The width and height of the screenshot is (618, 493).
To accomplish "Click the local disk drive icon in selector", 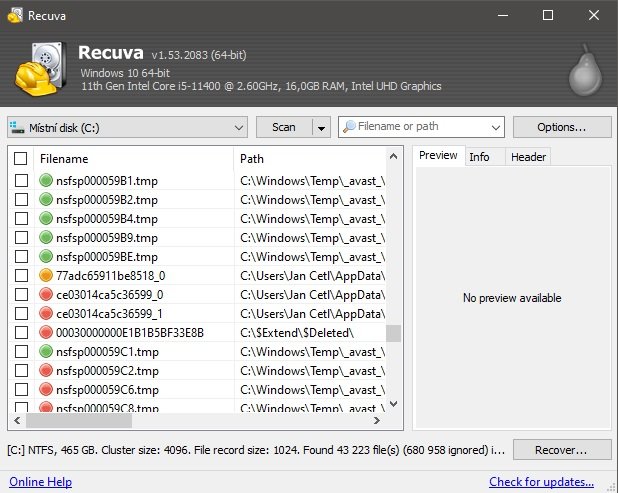I will click(17, 127).
